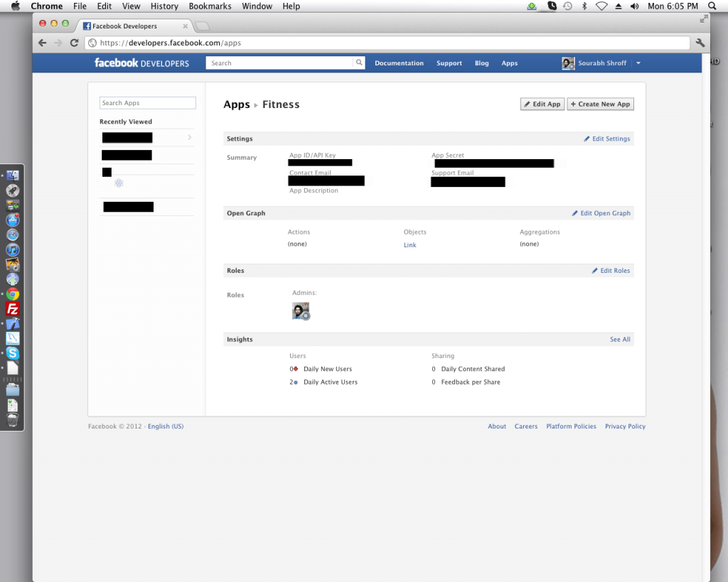Image resolution: width=728 pixels, height=582 pixels.
Task: Open the folder stack in the dock
Action: tap(13, 390)
